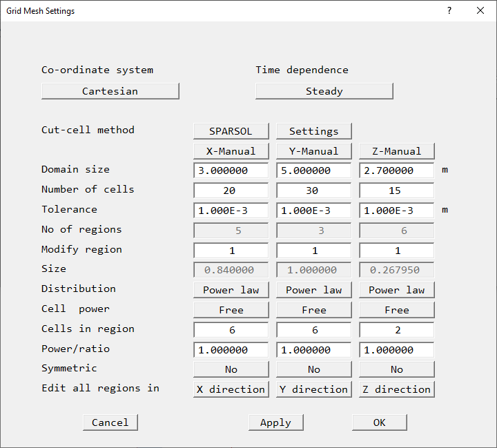This screenshot has height=448, width=497.
Task: Toggle the X-Manual mesh mode button
Action: (x=231, y=151)
